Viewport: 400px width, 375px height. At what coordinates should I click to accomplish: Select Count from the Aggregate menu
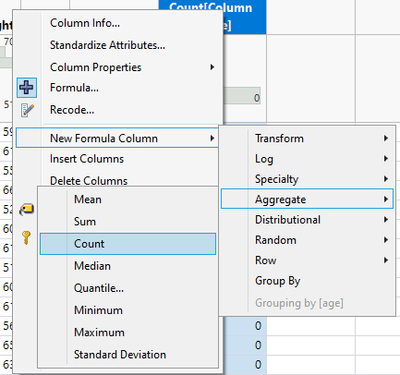(x=128, y=244)
